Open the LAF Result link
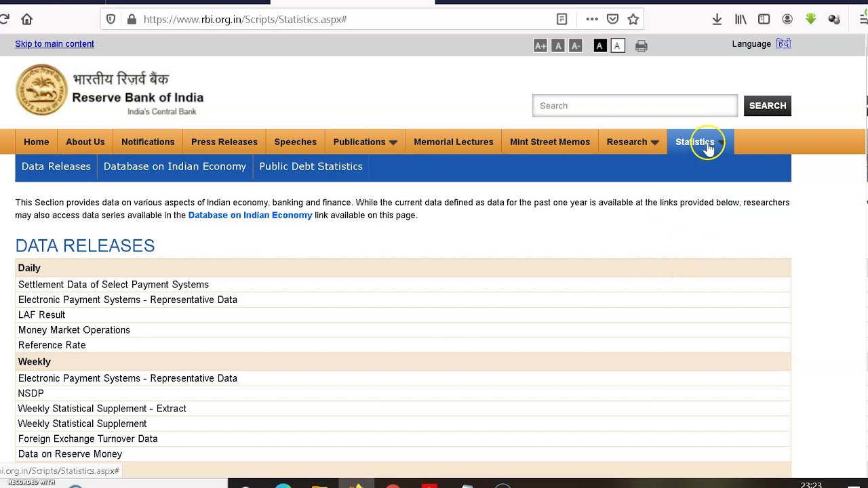 (x=41, y=314)
